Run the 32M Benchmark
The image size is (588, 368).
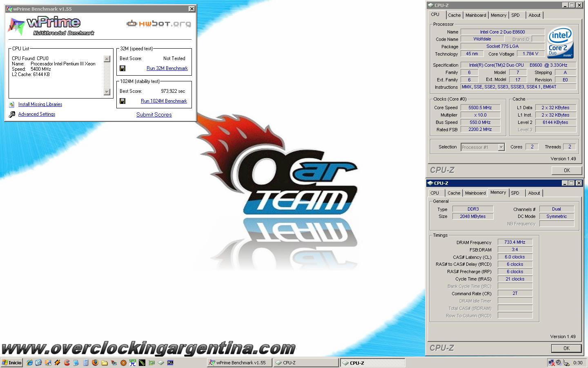pyautogui.click(x=167, y=68)
